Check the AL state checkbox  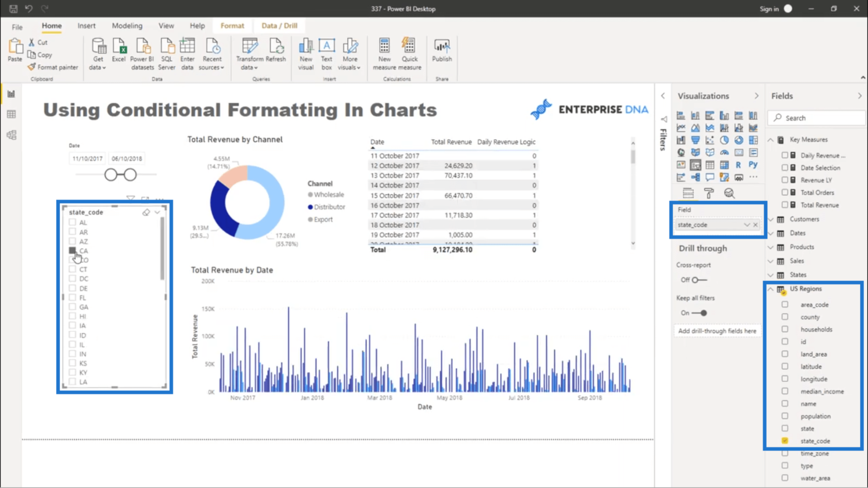click(x=72, y=222)
